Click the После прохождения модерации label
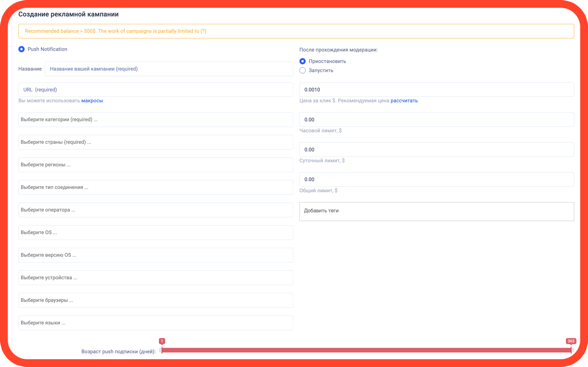The image size is (588, 367). pyautogui.click(x=338, y=50)
